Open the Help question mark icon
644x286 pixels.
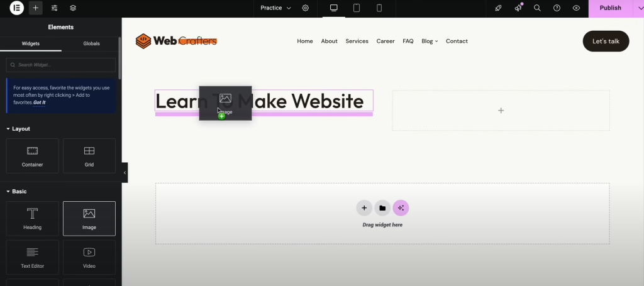pyautogui.click(x=557, y=8)
